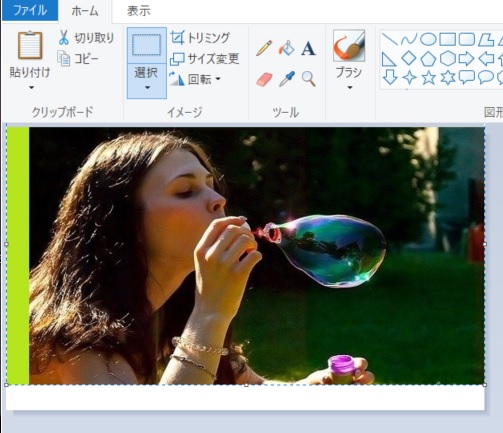Pick the Eraser tool
This screenshot has height=433, width=503.
[x=264, y=79]
